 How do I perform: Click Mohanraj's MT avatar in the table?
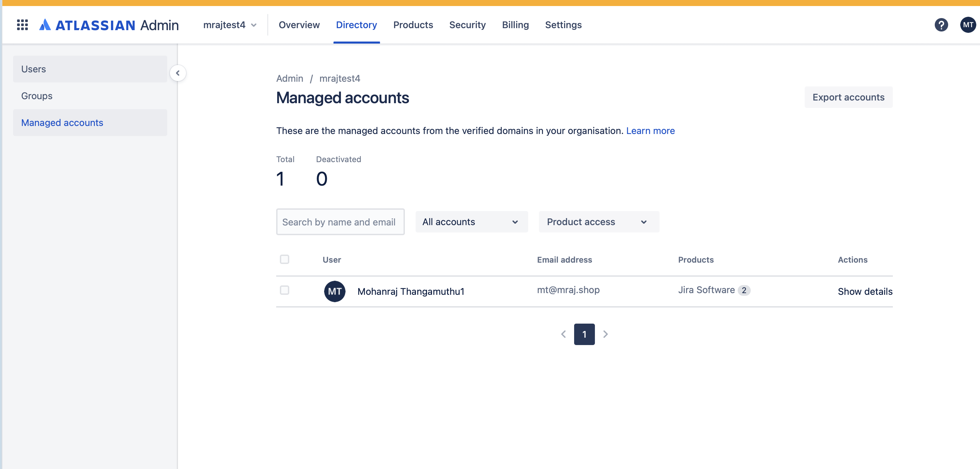(334, 291)
